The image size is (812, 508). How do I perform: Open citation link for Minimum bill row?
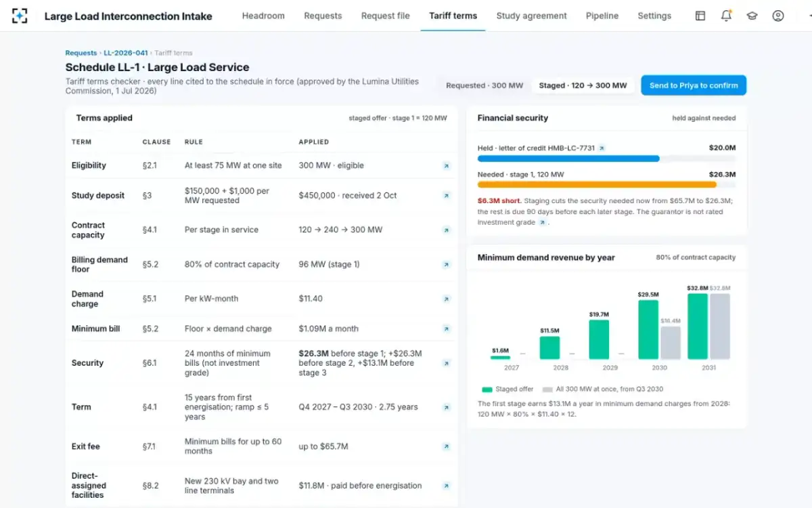point(446,329)
